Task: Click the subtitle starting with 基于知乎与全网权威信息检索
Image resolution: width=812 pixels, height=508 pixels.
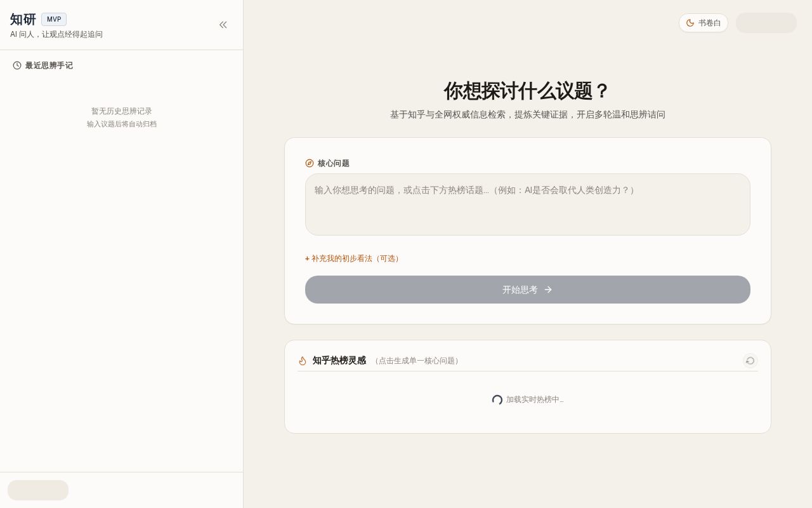Action: click(528, 115)
